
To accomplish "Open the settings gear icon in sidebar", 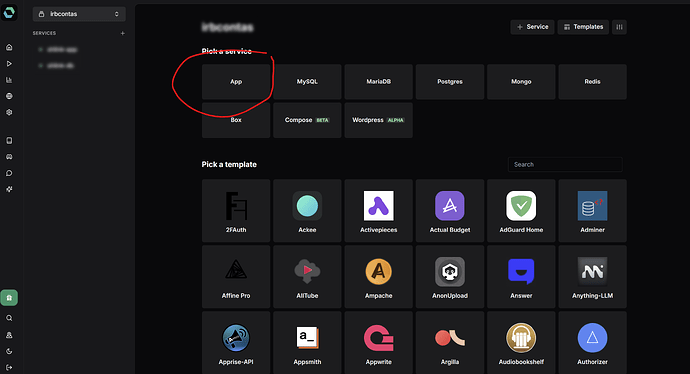I will click(9, 112).
